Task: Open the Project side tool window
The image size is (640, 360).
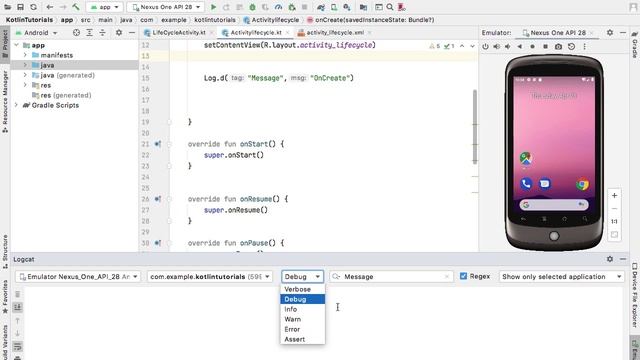Action: [5, 45]
